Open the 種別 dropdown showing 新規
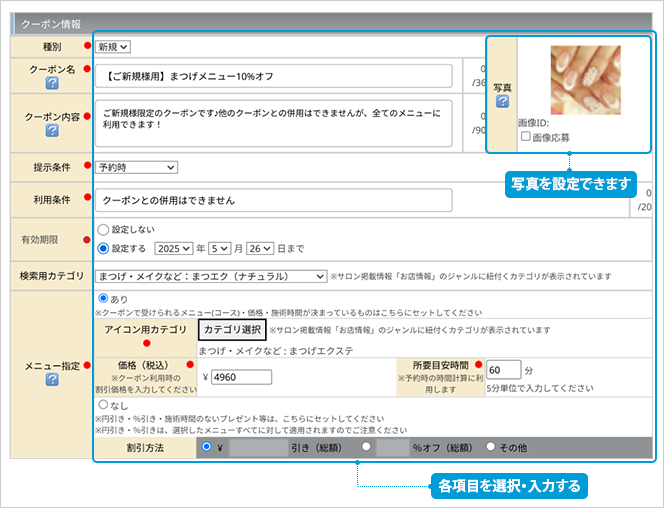The height and width of the screenshot is (508, 664). pyautogui.click(x=113, y=46)
